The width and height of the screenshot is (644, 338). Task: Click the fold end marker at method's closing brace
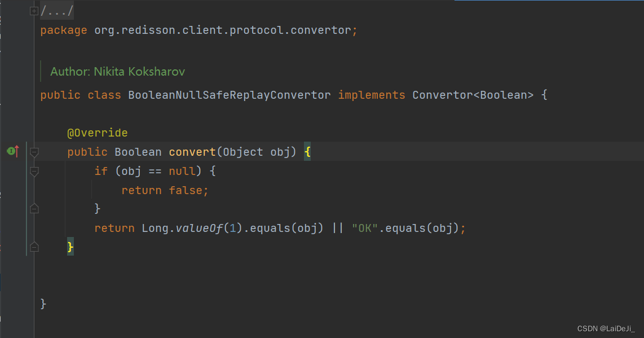tap(34, 247)
